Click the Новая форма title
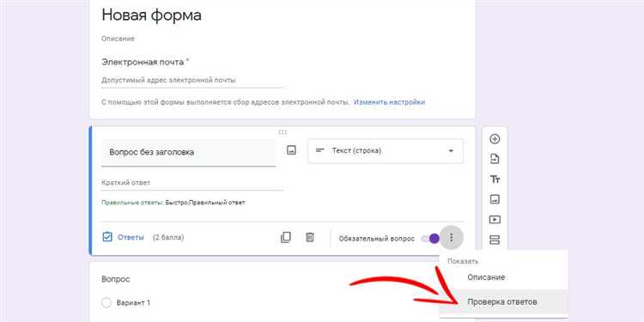This screenshot has height=322, width=644. 151,15
